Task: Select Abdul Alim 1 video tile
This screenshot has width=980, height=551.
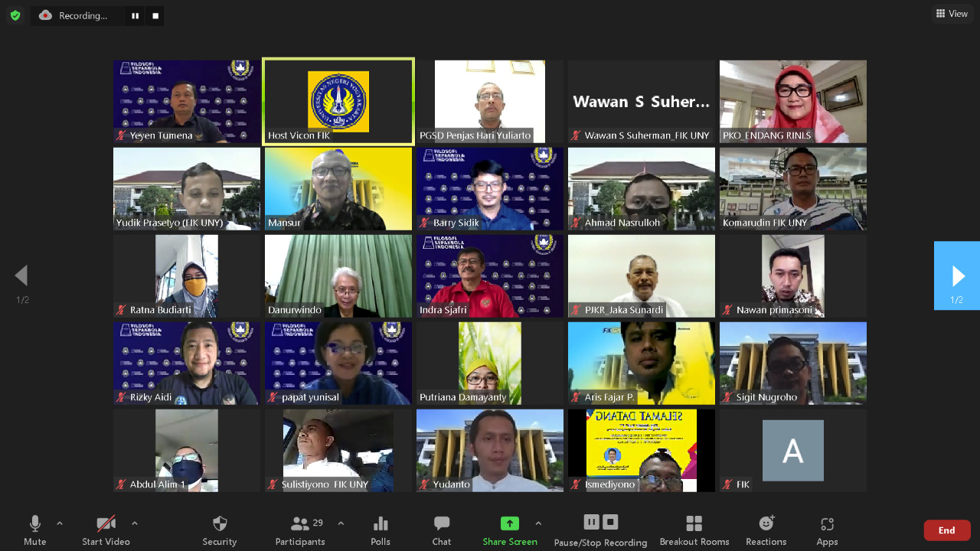Action: pos(187,451)
